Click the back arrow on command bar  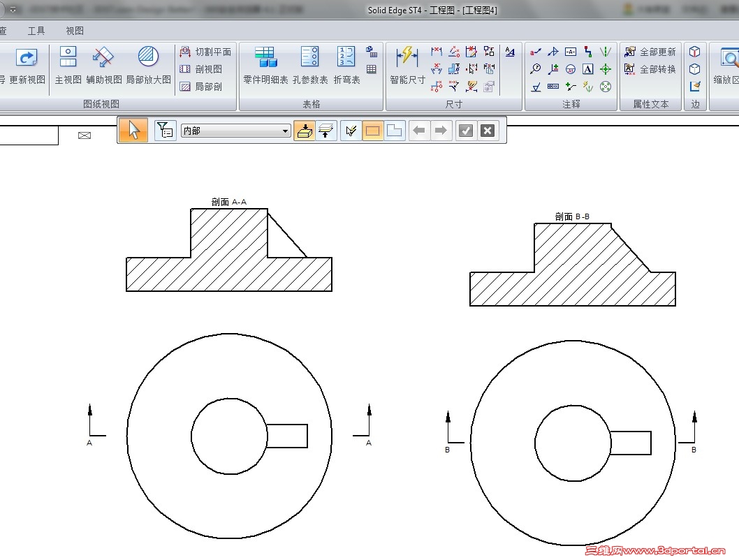pos(419,131)
